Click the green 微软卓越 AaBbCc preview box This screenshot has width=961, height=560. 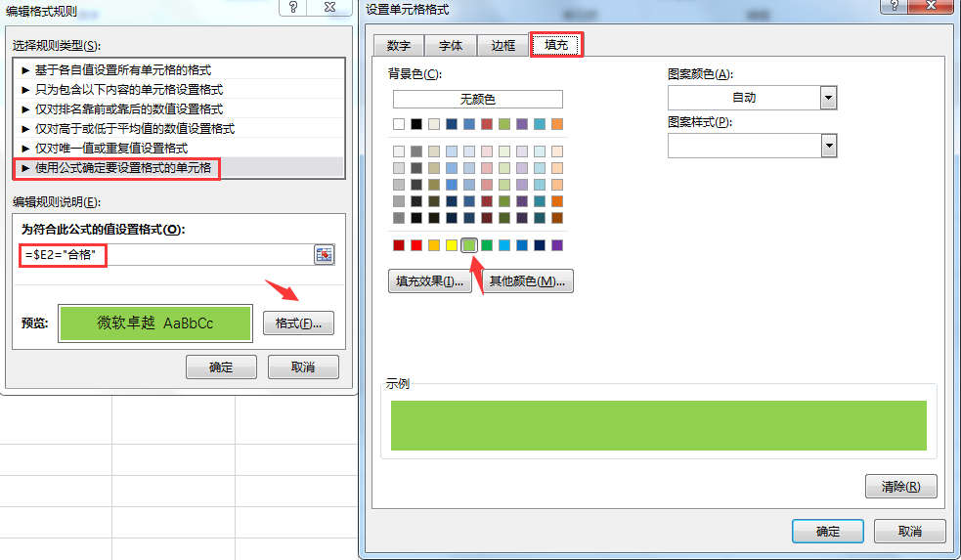[155, 323]
